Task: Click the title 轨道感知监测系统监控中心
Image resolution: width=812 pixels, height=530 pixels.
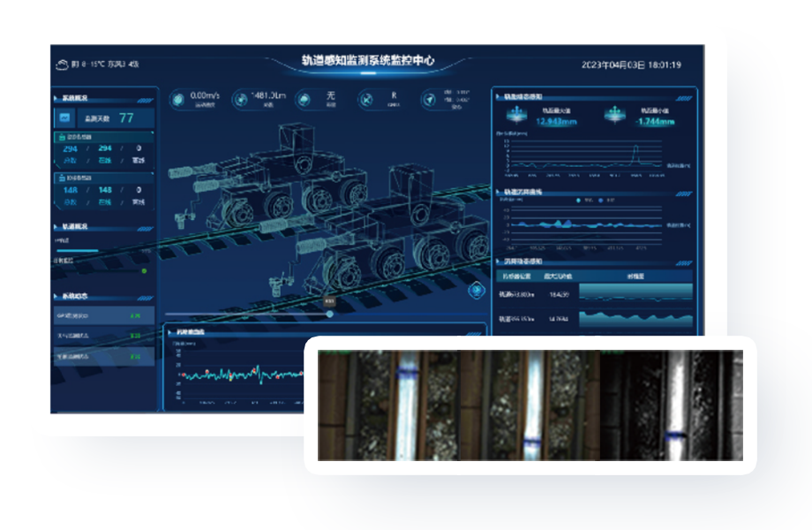Action: point(368,61)
